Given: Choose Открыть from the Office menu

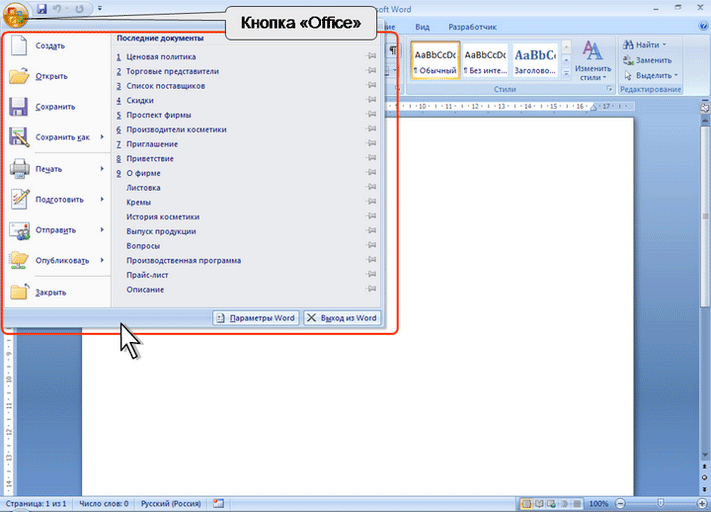Looking at the screenshot, I should tap(57, 76).
